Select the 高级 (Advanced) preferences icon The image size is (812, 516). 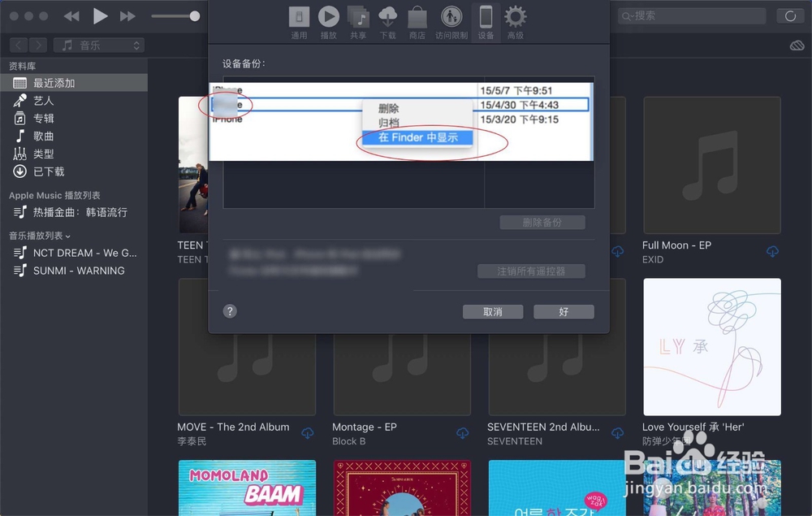(x=515, y=18)
